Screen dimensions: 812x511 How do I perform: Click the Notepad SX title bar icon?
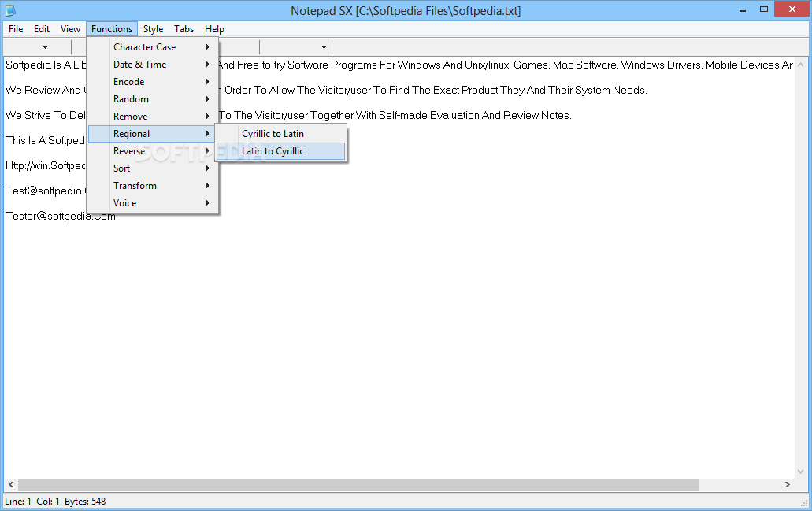[x=10, y=9]
